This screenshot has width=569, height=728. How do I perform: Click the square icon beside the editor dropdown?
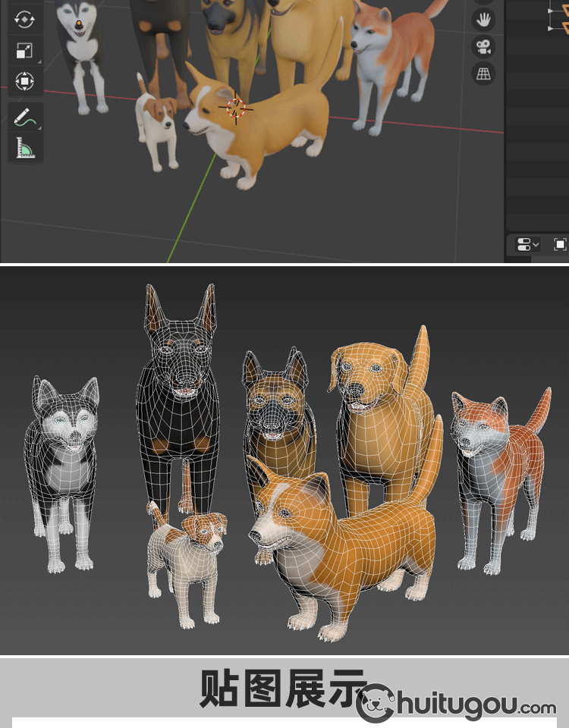tap(560, 244)
